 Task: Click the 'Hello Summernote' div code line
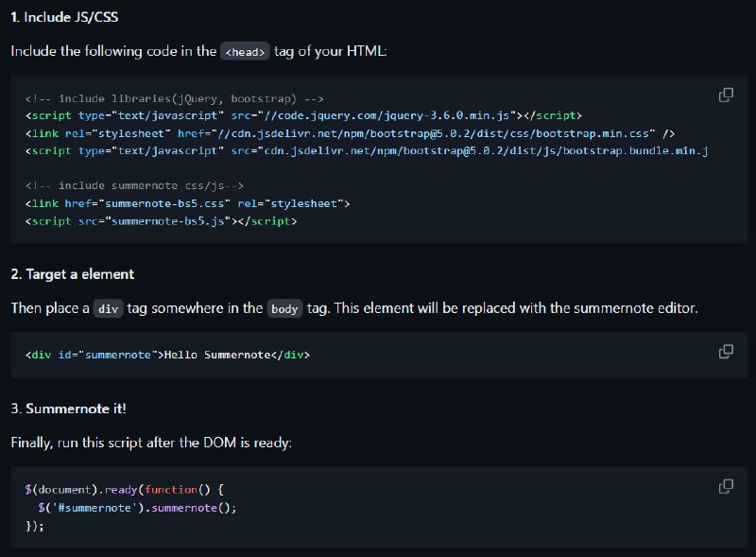pos(167,355)
